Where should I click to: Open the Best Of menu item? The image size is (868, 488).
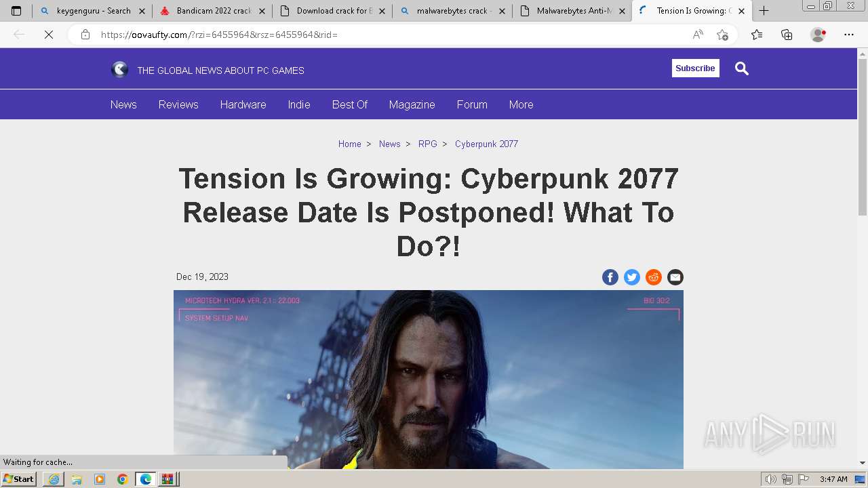(350, 104)
